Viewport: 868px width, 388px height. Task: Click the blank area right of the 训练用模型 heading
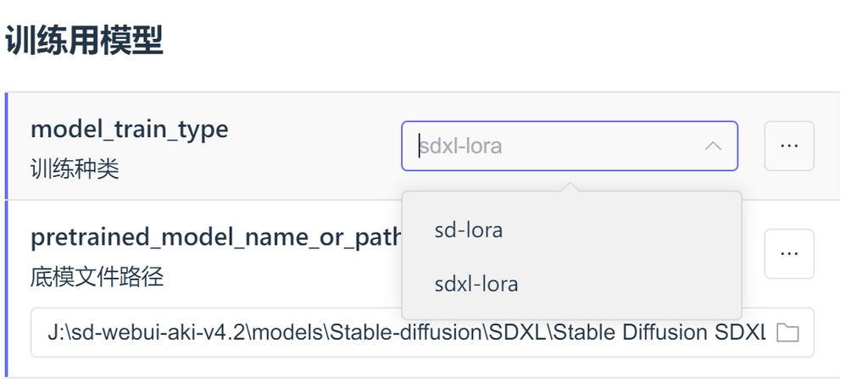(x=509, y=41)
